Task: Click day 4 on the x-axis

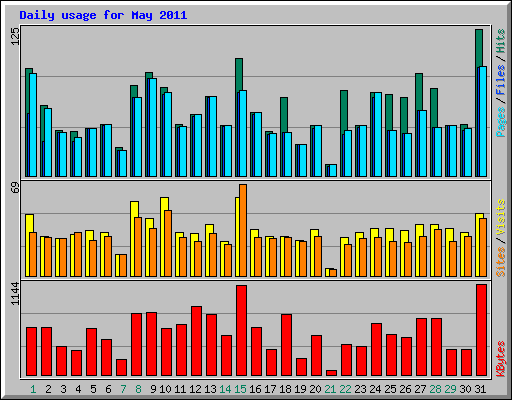Action: pyautogui.click(x=78, y=389)
